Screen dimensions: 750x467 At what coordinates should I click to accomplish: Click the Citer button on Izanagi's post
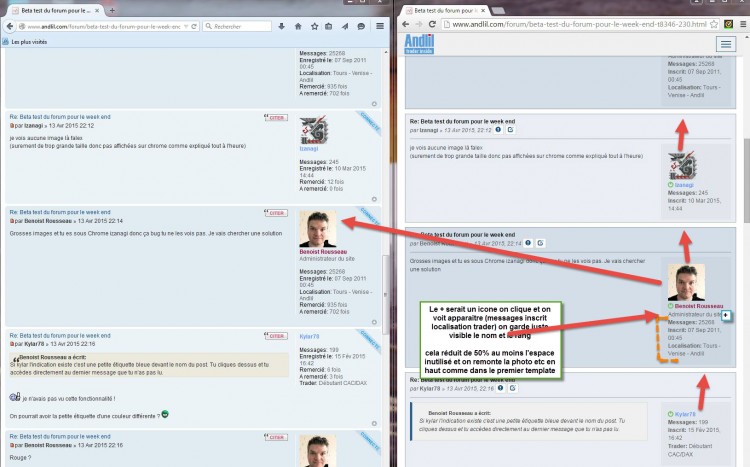(276, 118)
